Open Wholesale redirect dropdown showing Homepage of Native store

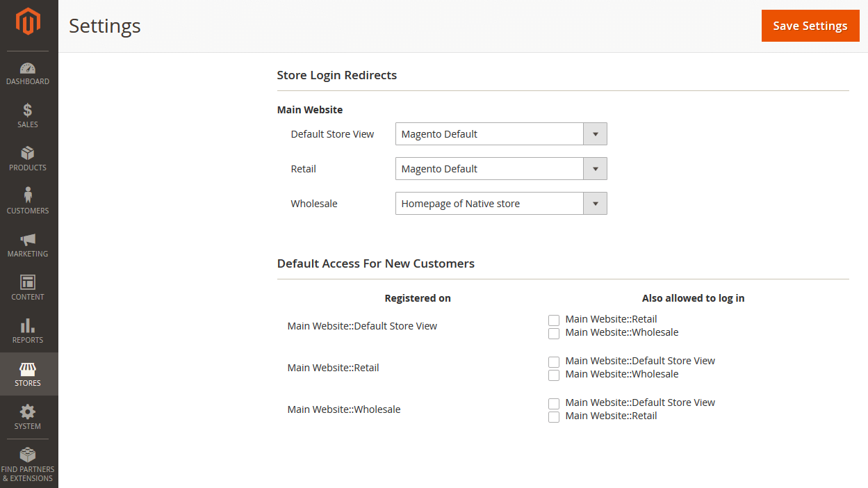500,204
